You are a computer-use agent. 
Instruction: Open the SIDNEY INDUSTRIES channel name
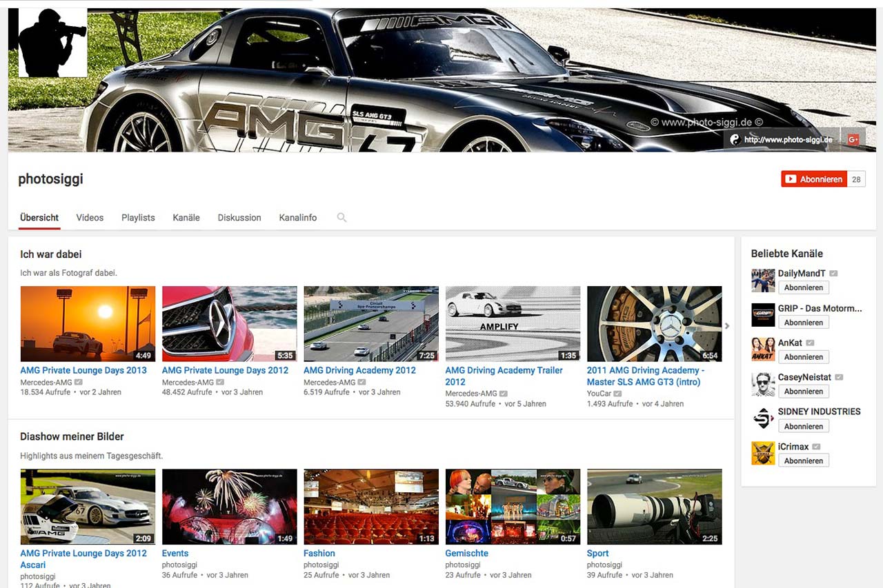[x=820, y=412]
